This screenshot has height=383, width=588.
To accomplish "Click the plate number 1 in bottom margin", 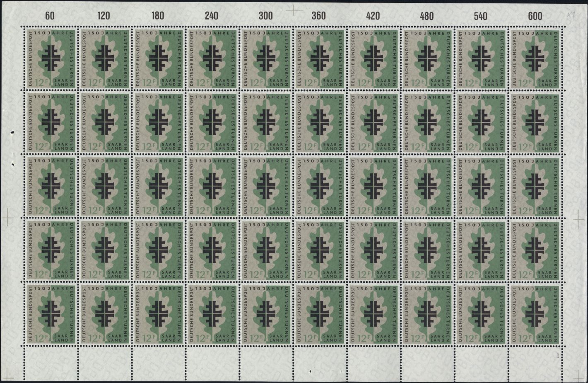I will click(x=558, y=356).
